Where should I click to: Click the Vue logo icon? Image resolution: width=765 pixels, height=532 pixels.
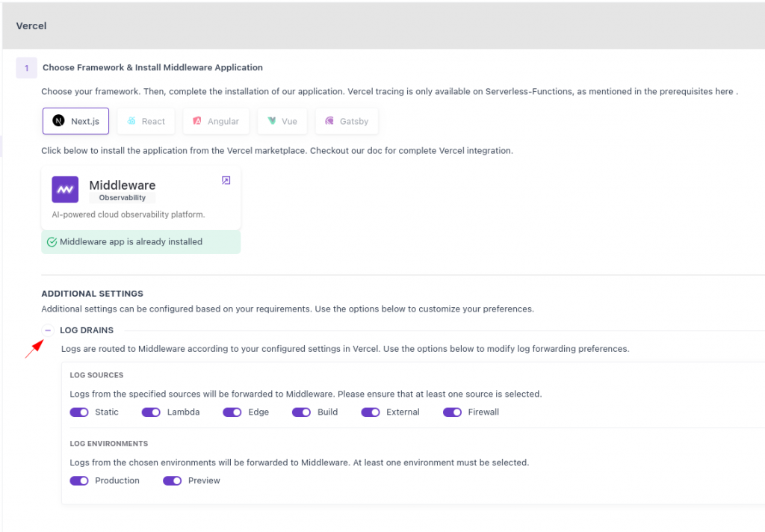(x=272, y=121)
